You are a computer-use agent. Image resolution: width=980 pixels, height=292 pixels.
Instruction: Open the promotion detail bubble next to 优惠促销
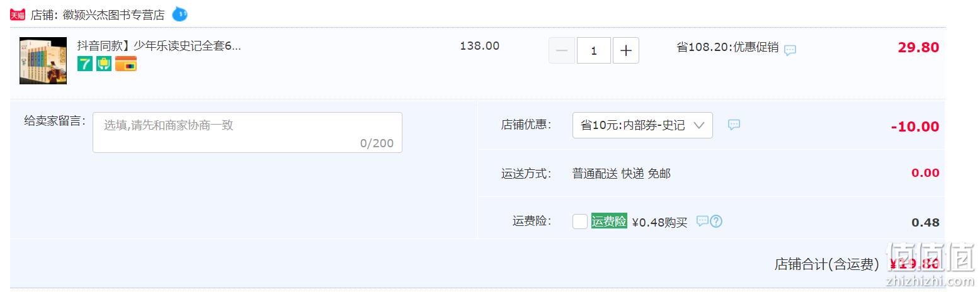click(x=790, y=50)
